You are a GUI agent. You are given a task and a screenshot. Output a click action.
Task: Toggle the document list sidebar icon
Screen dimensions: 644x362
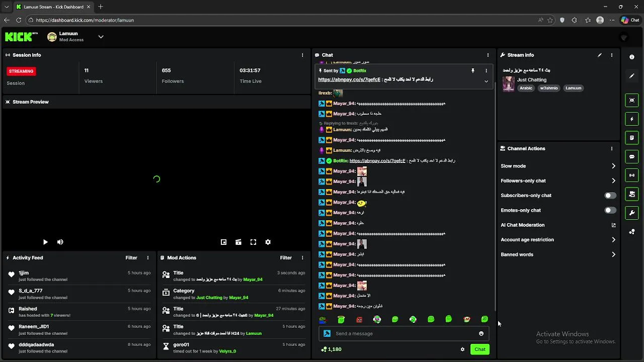coord(632,138)
